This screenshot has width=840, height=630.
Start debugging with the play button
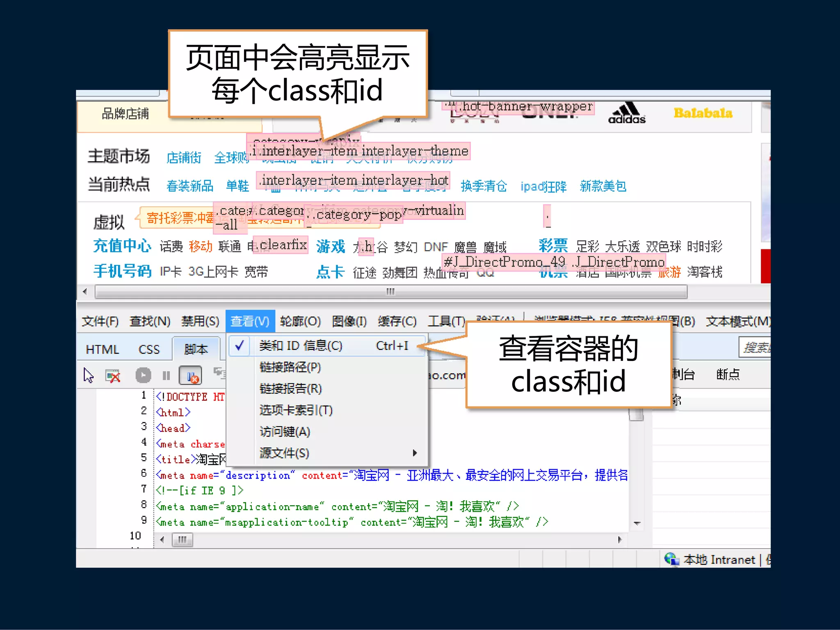tap(143, 375)
